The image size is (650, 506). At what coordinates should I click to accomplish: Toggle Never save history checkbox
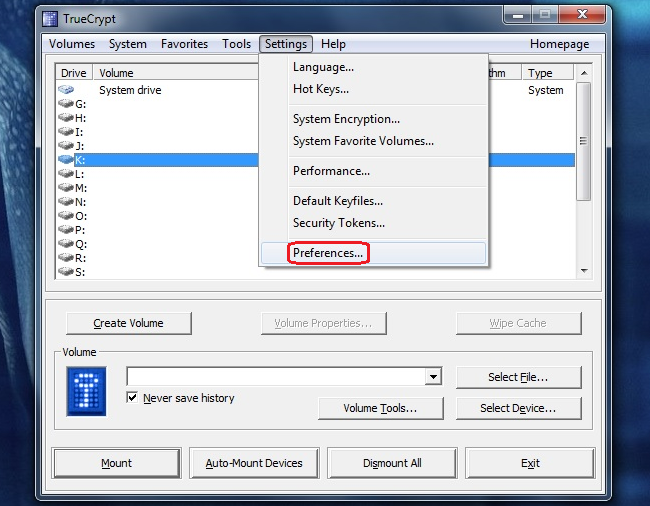pos(132,397)
